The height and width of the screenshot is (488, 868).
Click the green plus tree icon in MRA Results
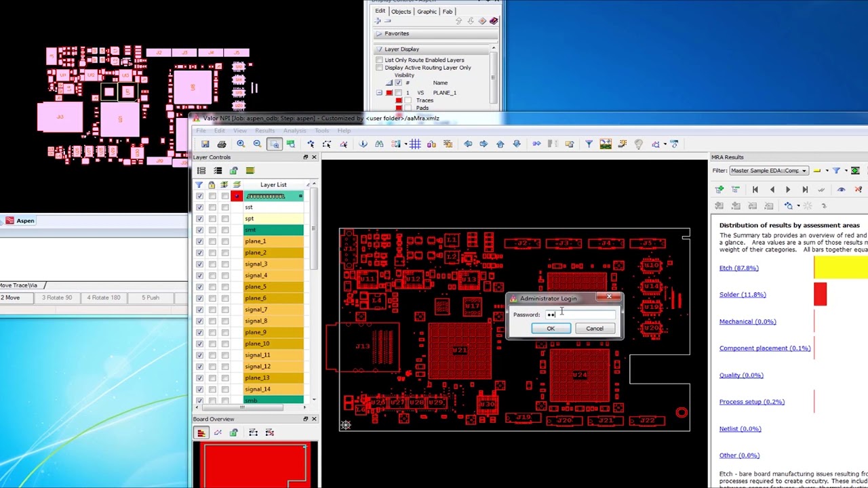(719, 190)
